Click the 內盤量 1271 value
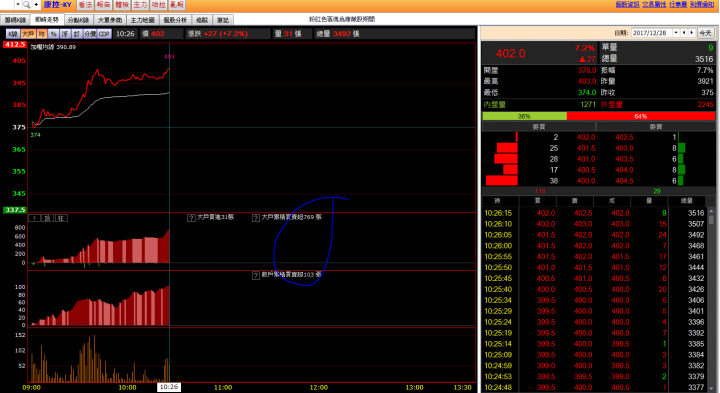This screenshot has height=393, width=720. [x=588, y=105]
